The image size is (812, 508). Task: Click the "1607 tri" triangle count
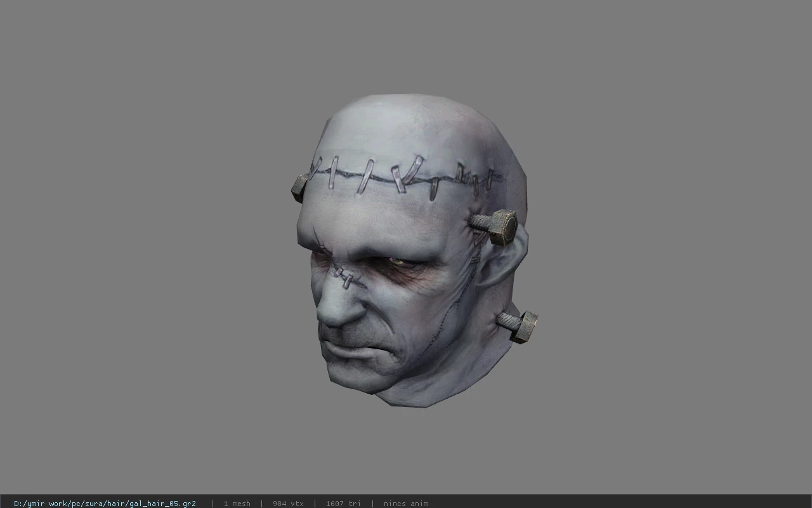[x=343, y=504]
